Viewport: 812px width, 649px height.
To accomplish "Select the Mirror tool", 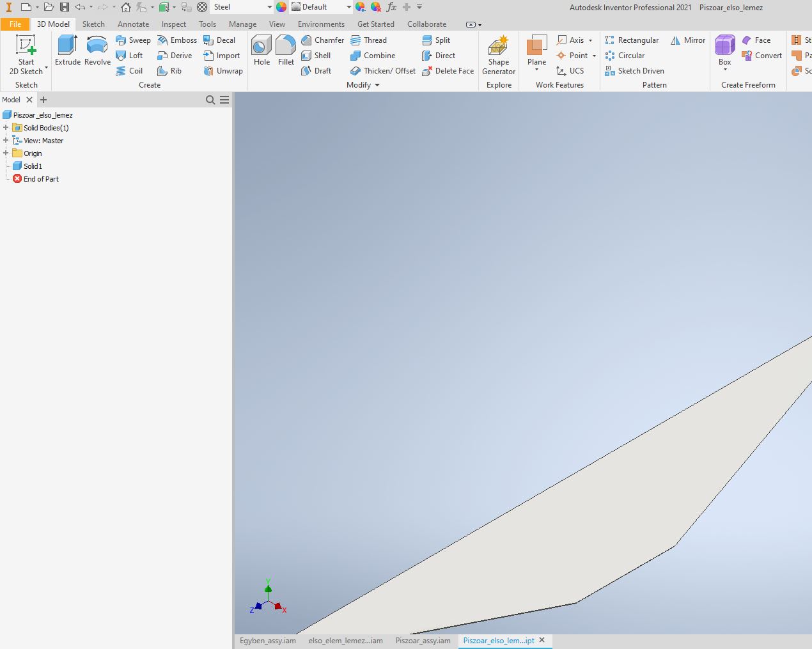I will tap(688, 40).
